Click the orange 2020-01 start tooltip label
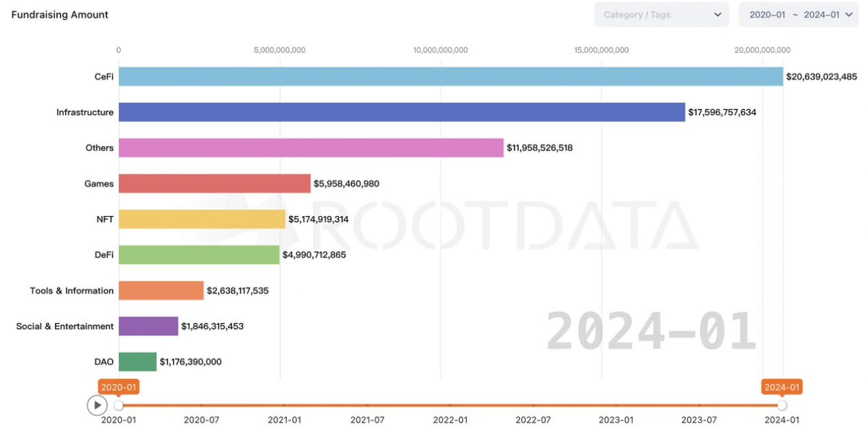 tap(118, 387)
